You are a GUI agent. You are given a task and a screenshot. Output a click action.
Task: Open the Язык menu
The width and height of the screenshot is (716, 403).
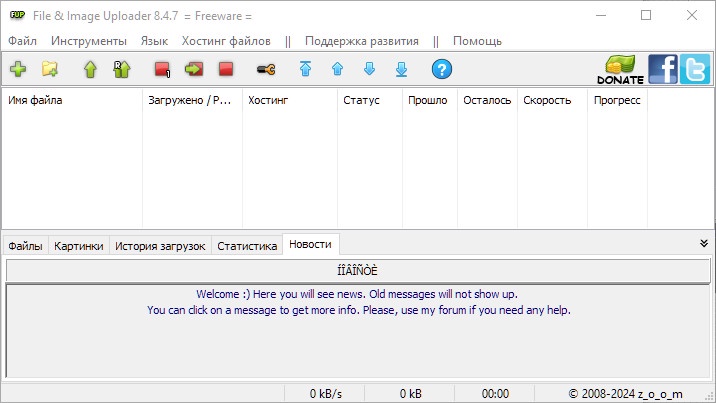pyautogui.click(x=154, y=41)
